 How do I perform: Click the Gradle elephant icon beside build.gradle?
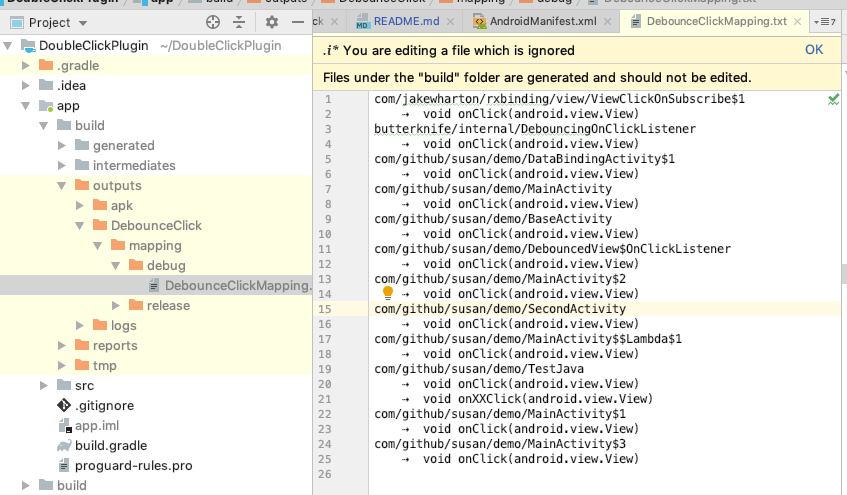pyautogui.click(x=64, y=445)
